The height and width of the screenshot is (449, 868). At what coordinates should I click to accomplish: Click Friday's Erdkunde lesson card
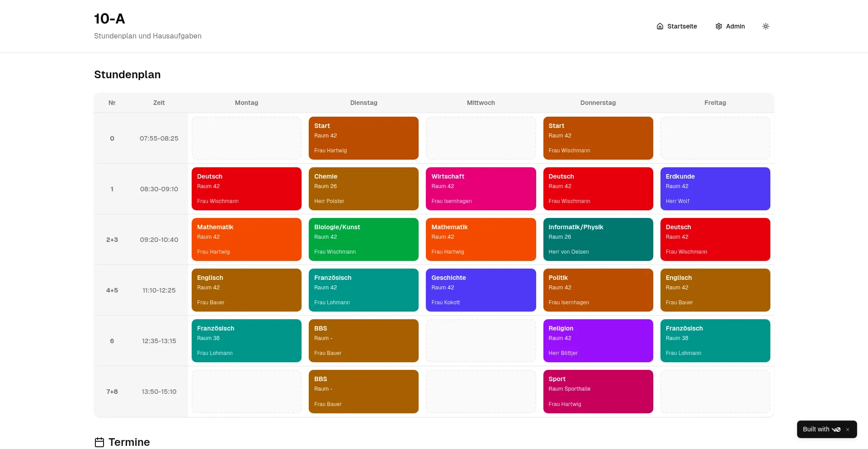[x=715, y=189]
